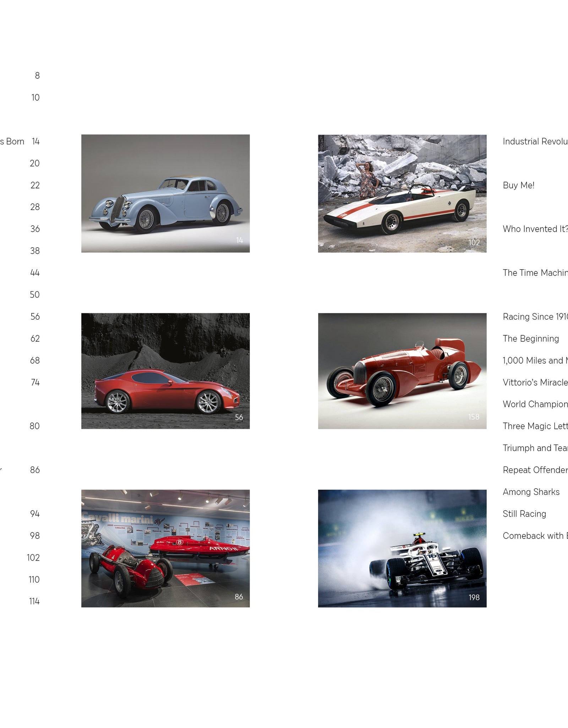Click page number 36 in the contents column
568x728 pixels.
point(35,229)
